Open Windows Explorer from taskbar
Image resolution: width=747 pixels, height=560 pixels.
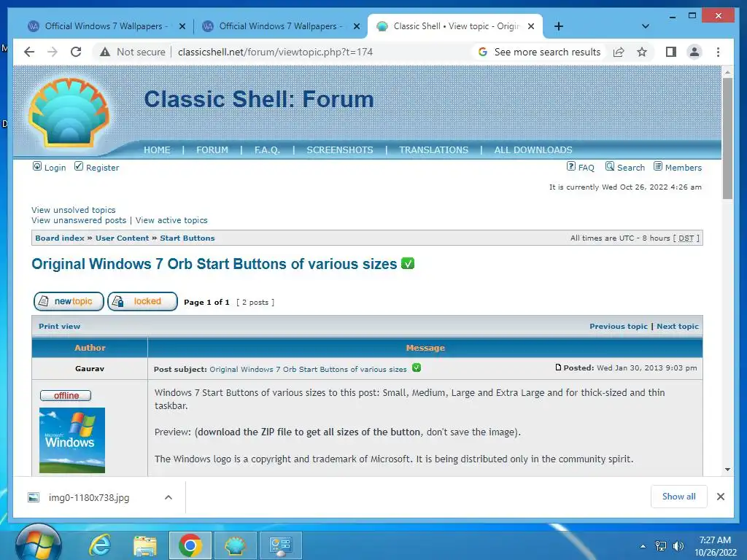click(145, 545)
